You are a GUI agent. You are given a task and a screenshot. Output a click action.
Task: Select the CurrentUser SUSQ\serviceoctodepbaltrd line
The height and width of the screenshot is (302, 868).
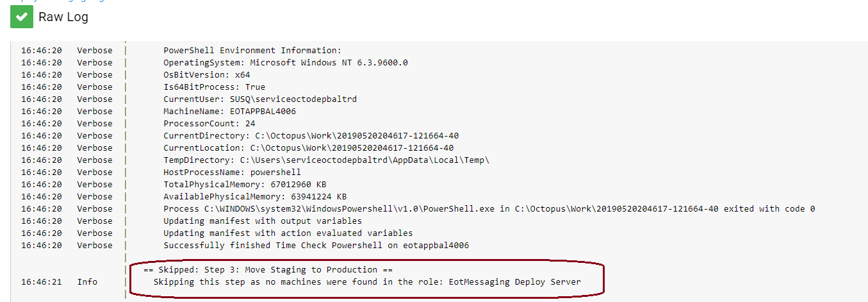point(260,99)
